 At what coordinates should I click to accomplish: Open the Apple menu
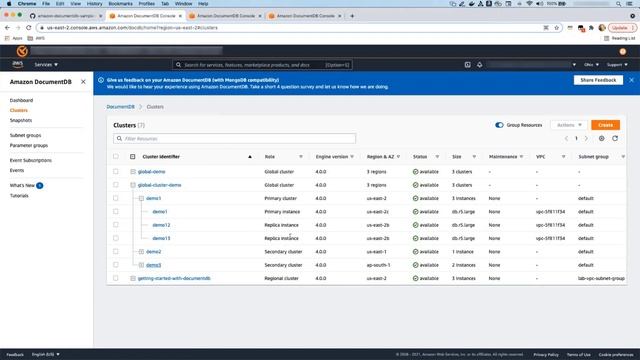click(9, 4)
